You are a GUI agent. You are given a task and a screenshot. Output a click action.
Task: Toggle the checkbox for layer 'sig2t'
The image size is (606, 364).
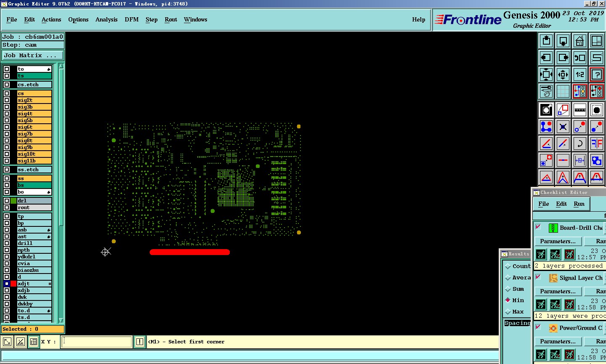click(x=7, y=100)
